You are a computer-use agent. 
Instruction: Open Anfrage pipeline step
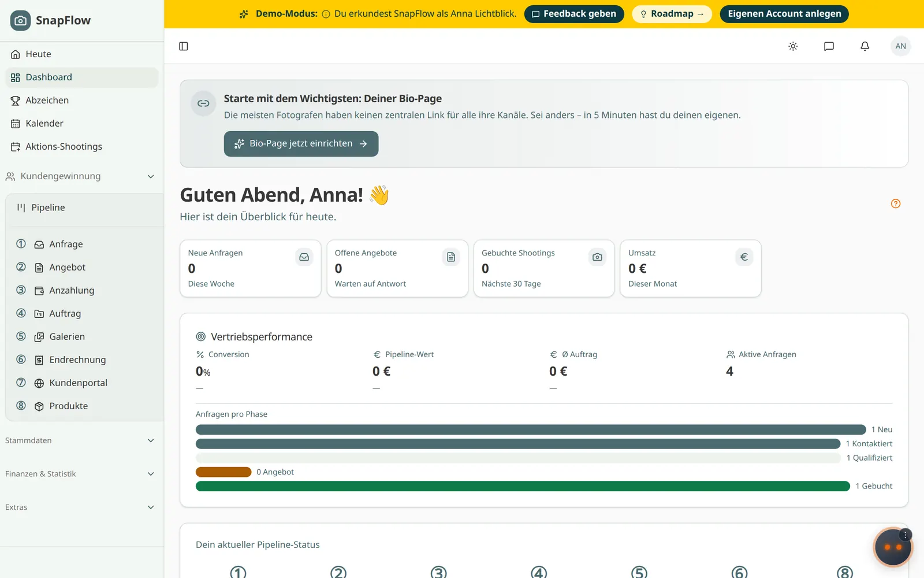85,244
